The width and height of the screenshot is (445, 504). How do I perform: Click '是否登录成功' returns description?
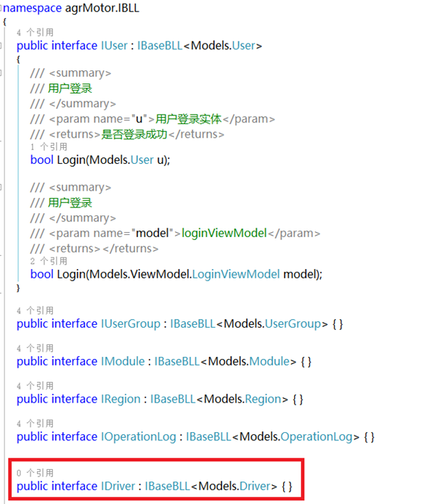click(134, 134)
